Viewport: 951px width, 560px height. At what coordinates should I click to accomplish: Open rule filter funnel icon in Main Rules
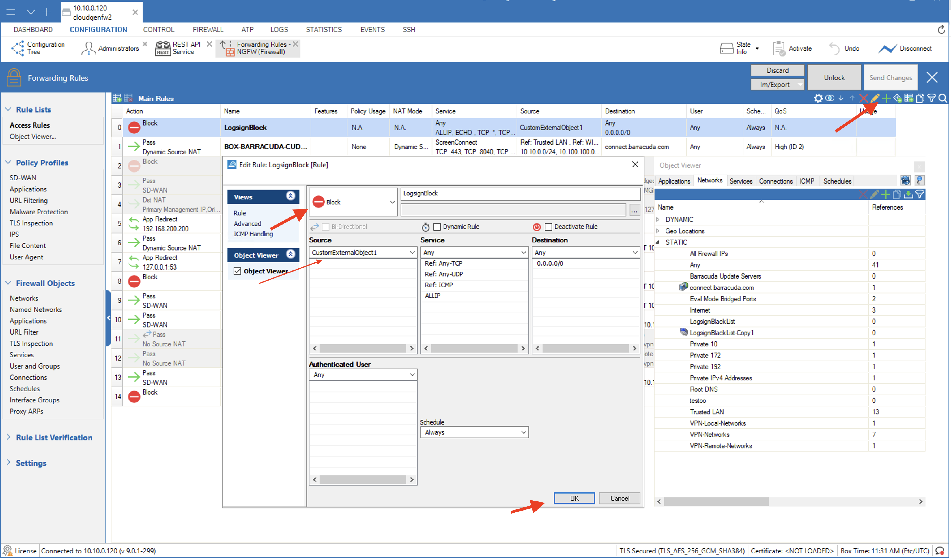pos(931,98)
